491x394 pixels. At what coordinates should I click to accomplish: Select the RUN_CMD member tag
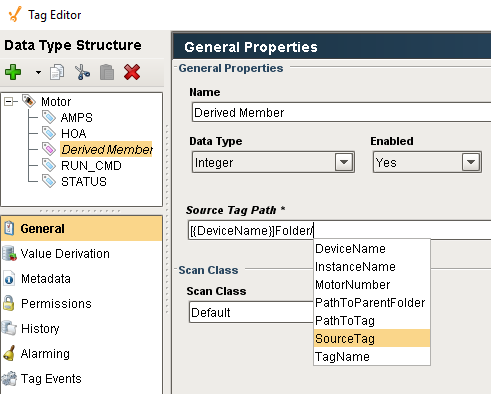click(x=91, y=166)
